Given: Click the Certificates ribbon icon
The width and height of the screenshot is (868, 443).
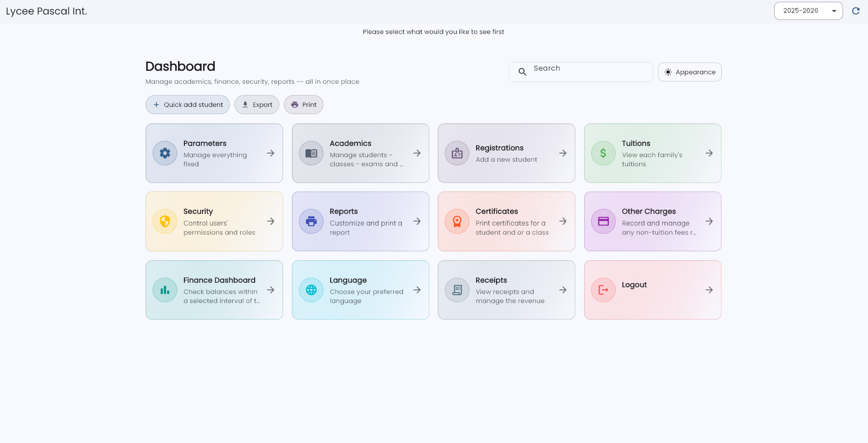Looking at the screenshot, I should click(x=457, y=221).
